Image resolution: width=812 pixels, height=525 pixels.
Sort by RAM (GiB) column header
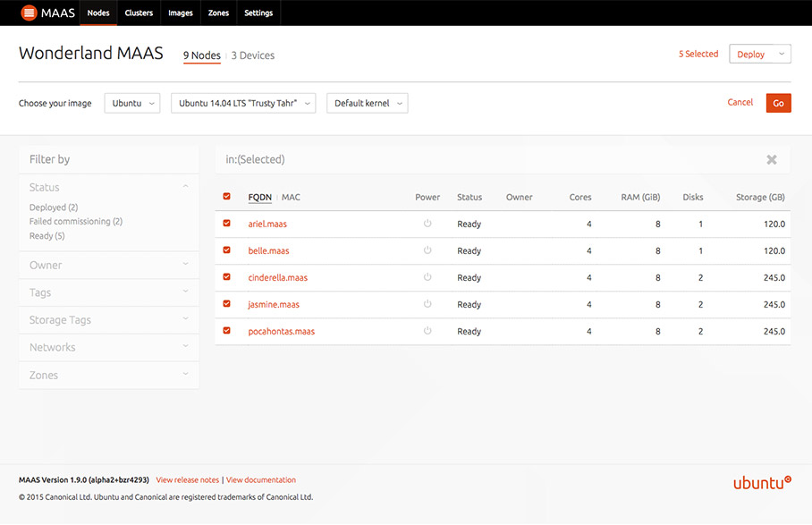point(640,198)
